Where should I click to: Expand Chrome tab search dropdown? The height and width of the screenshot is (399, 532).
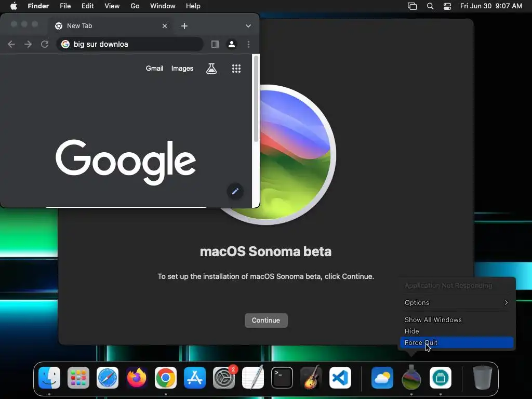pos(248,26)
